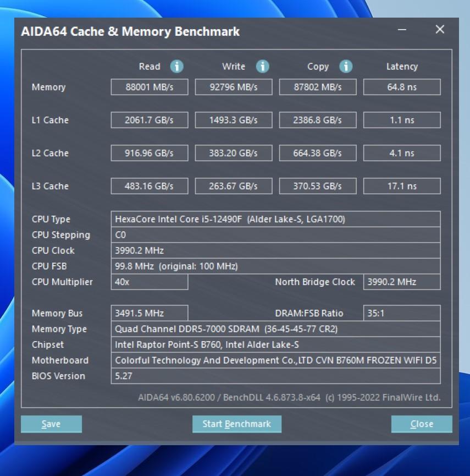Click the L3 Cache Copy 370.53 GB/s field

coord(318,186)
